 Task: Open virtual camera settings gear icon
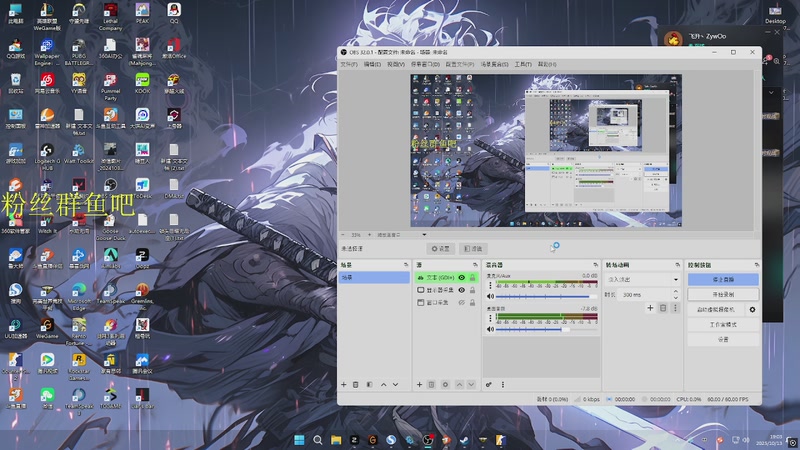click(752, 310)
